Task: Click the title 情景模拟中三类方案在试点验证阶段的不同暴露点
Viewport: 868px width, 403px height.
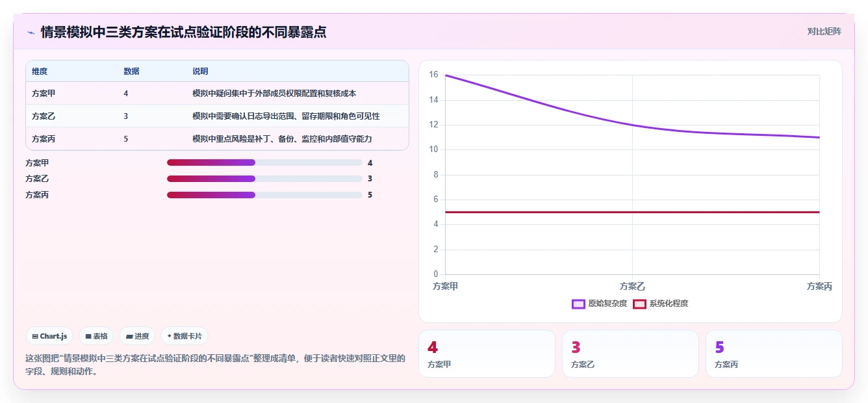Action: (x=183, y=32)
